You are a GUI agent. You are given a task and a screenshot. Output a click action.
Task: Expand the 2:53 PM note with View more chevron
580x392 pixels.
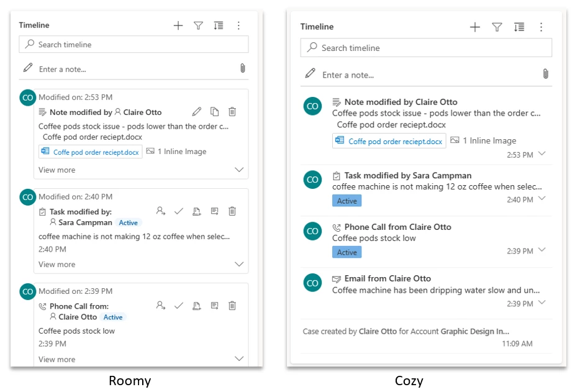[x=239, y=169]
